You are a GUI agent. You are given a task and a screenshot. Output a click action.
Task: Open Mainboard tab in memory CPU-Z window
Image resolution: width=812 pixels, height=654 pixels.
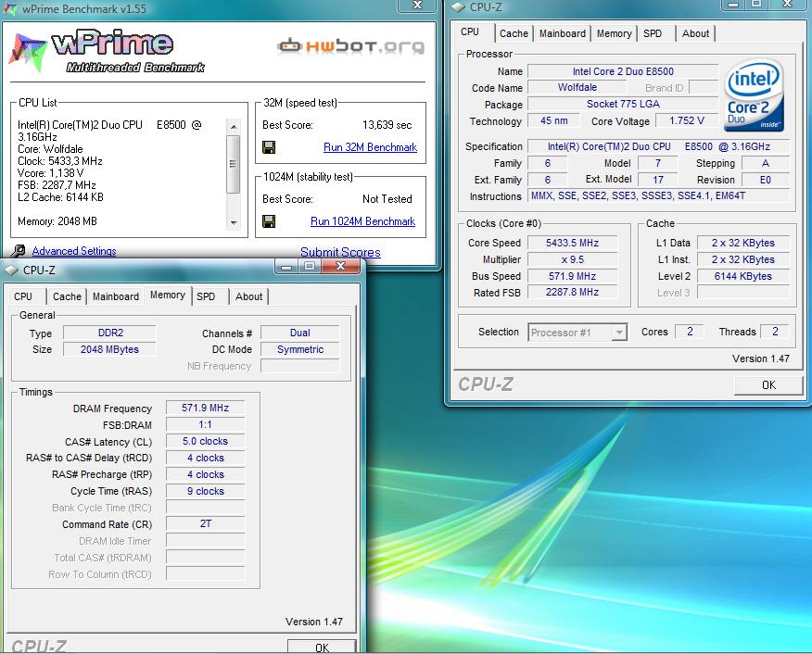pyautogui.click(x=116, y=296)
